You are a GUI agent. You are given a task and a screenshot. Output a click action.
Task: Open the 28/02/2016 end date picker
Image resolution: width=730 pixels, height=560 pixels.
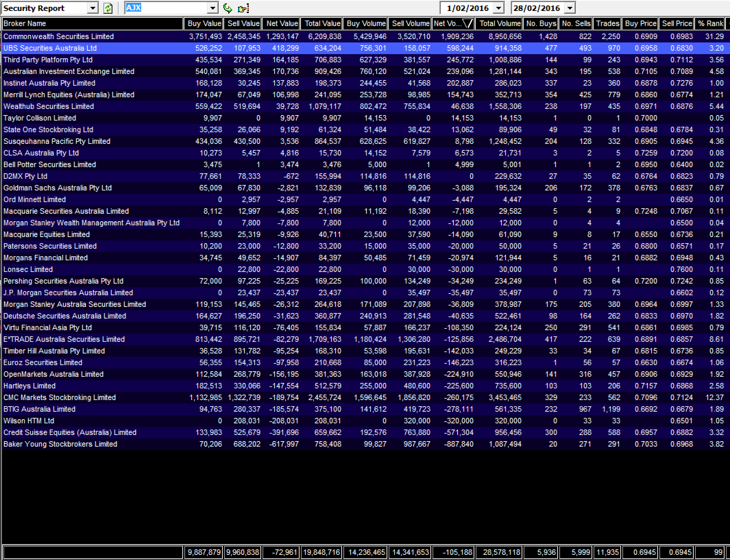tap(570, 8)
